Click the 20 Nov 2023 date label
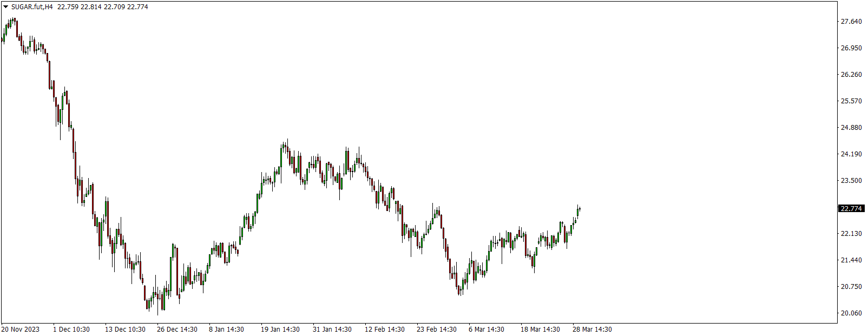Image resolution: width=868 pixels, height=336 pixels. click(x=21, y=330)
